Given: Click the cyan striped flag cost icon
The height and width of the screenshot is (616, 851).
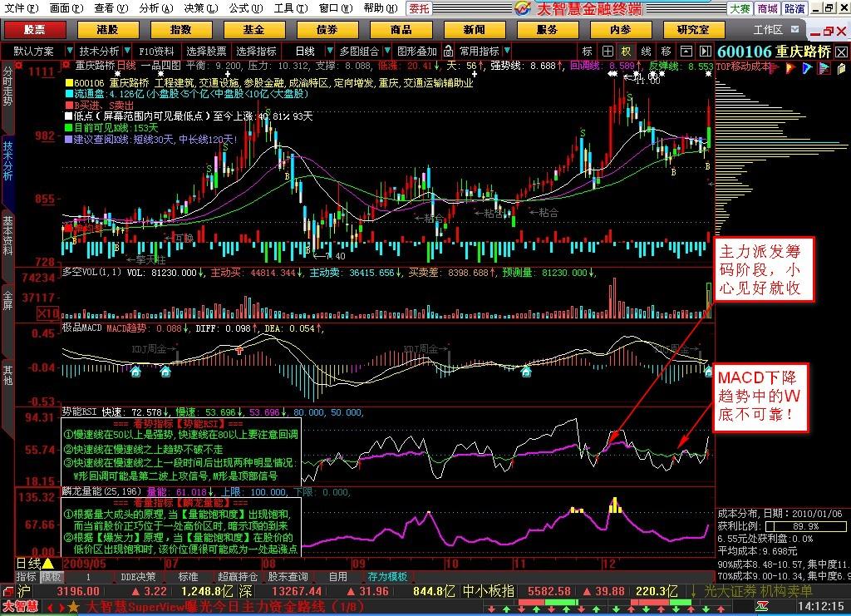Looking at the screenshot, I should click(x=825, y=68).
